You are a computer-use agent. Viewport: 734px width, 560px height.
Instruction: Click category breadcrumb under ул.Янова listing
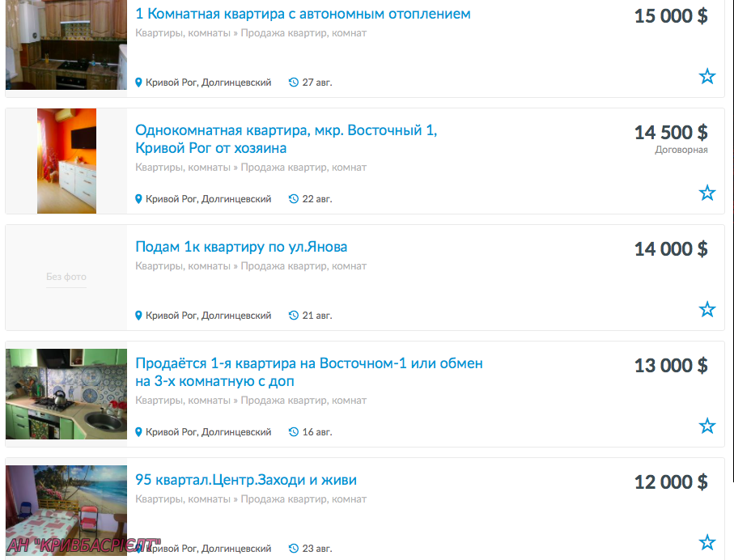pyautogui.click(x=251, y=266)
